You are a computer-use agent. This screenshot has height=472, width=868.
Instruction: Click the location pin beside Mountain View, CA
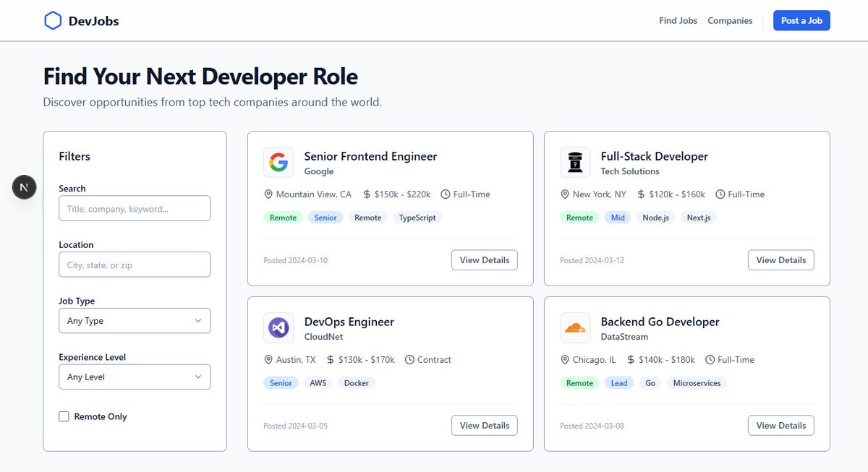pyautogui.click(x=268, y=194)
